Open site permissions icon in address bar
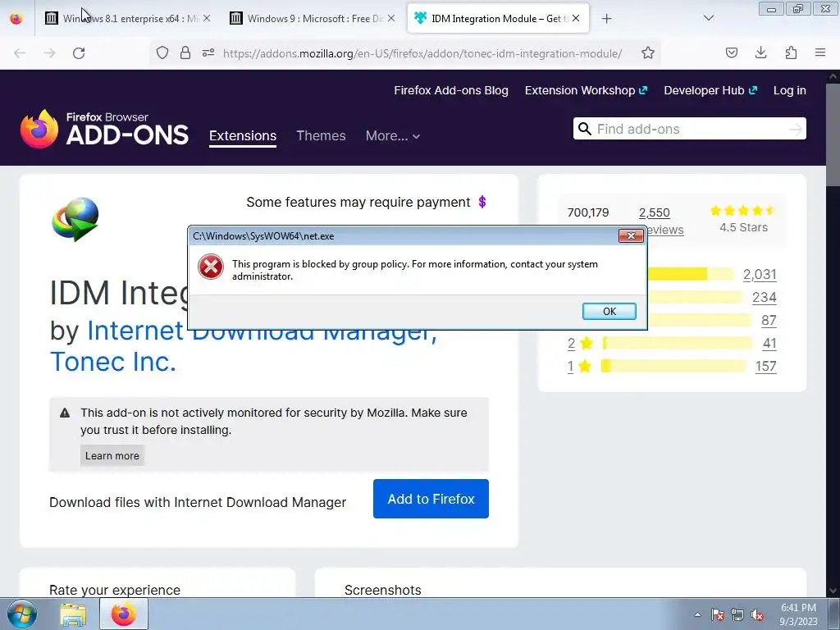 pos(208,52)
